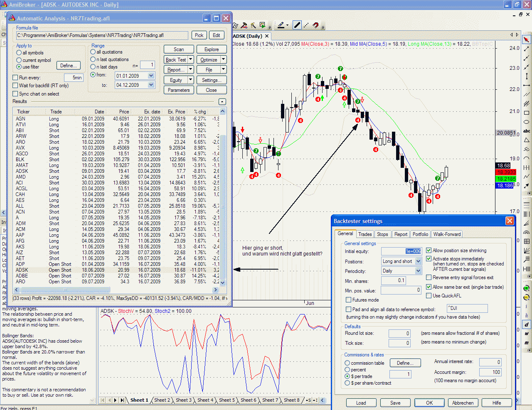Select the Triangle drawing tool

(527, 140)
